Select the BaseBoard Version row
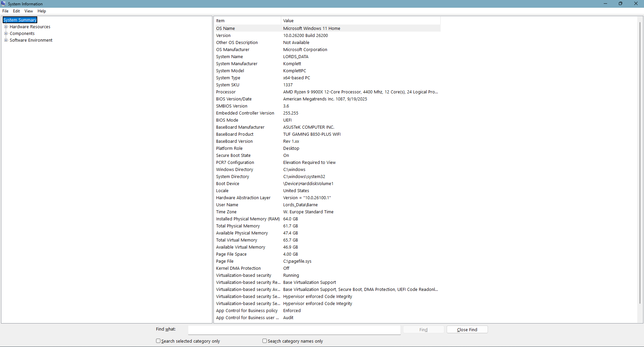Screen dimensions: 644x347 pyautogui.click(x=328, y=141)
